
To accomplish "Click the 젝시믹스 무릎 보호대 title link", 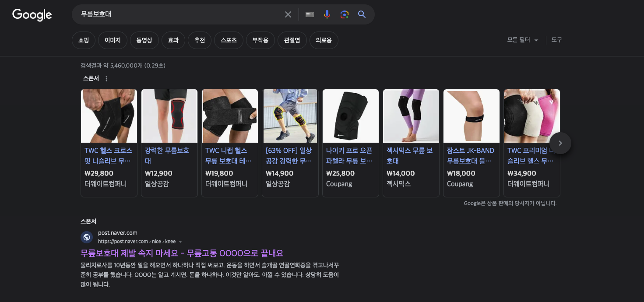I will pyautogui.click(x=410, y=156).
